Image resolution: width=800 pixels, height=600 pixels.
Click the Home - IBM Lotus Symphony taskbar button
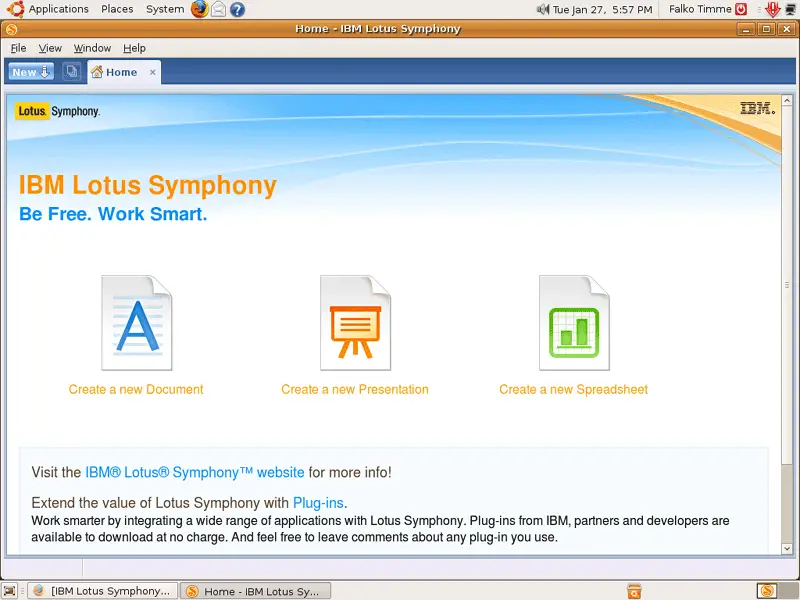[256, 591]
